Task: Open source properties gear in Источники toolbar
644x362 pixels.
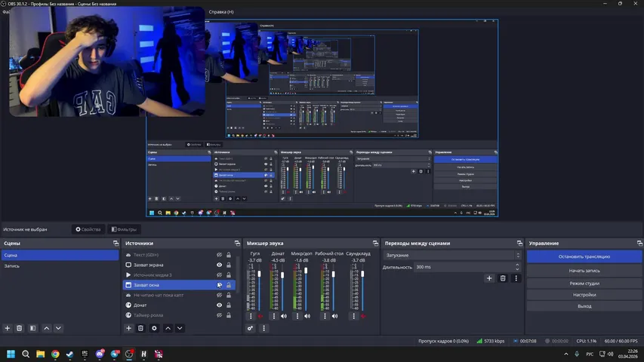Action: coord(154,328)
